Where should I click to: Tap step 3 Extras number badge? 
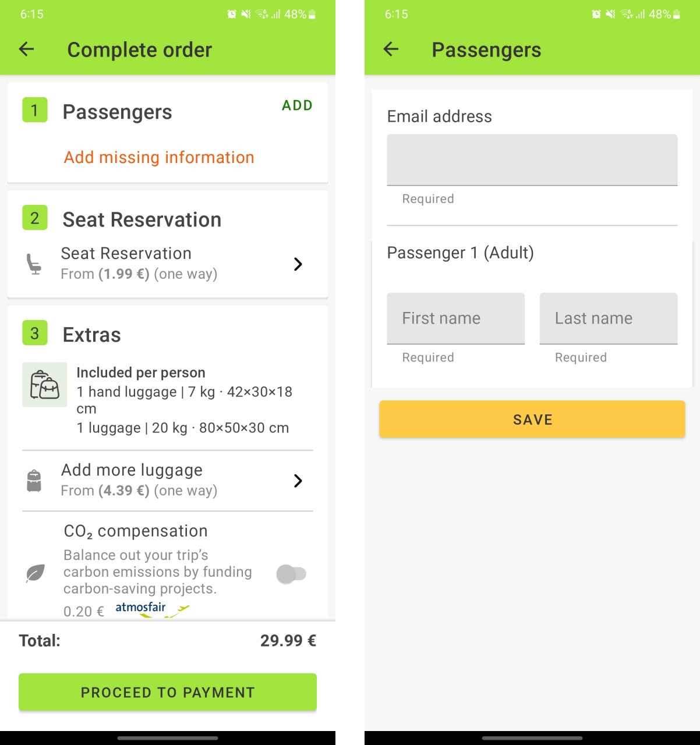pyautogui.click(x=35, y=333)
